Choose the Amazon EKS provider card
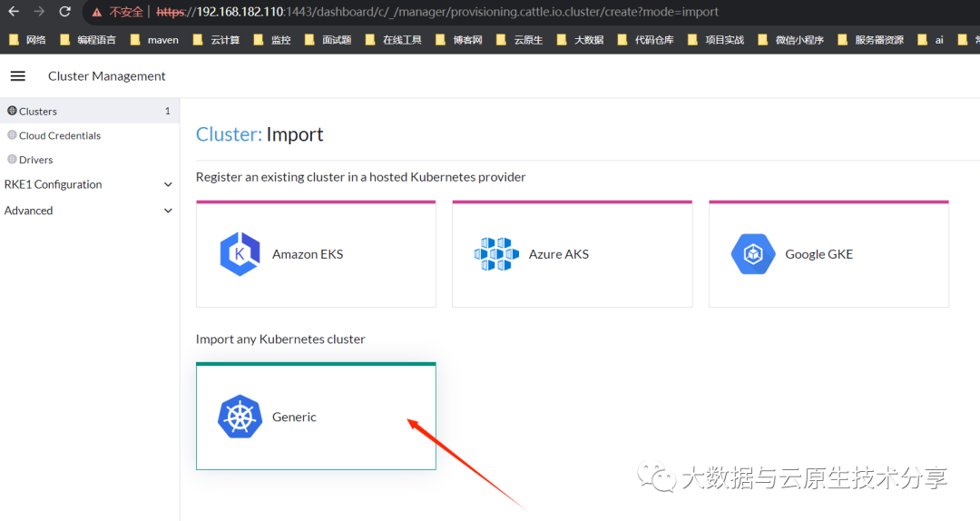Screen dimensions: 980x521 316,254
